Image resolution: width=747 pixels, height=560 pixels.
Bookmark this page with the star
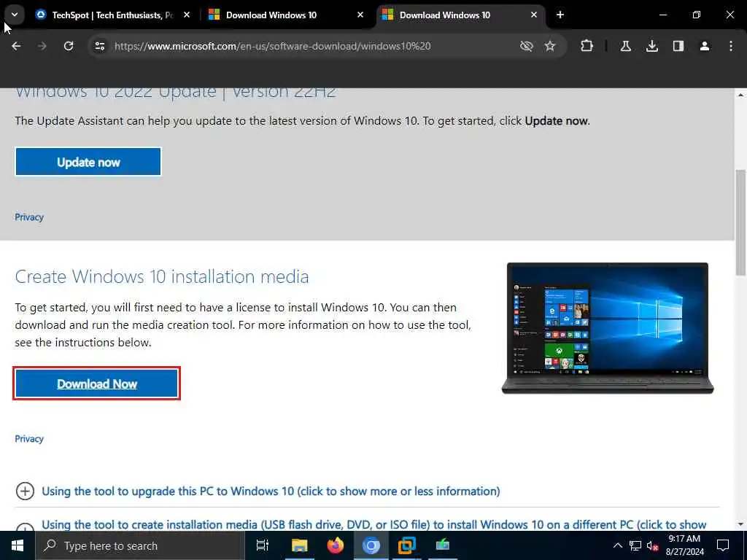pos(550,46)
